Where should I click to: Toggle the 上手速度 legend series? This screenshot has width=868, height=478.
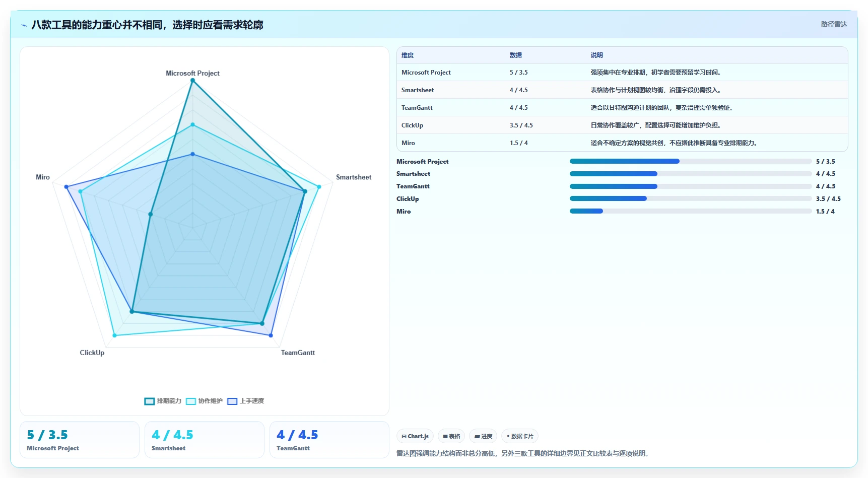point(246,401)
